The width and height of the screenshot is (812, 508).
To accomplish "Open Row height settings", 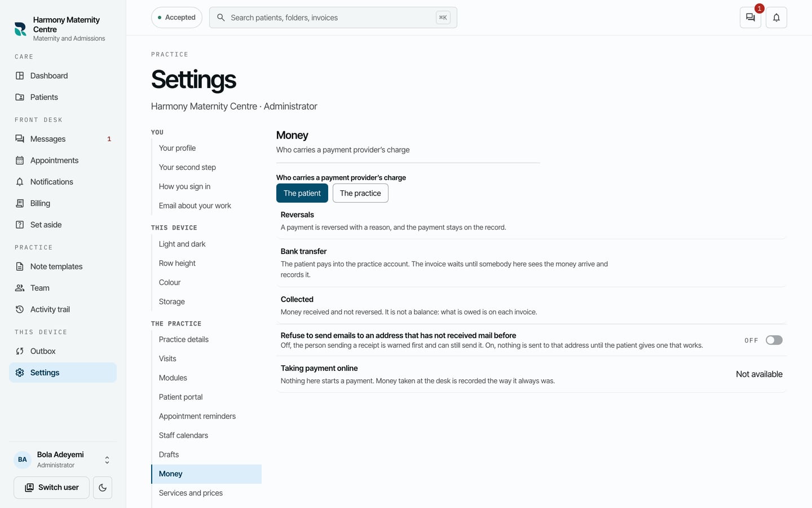I will [x=206, y=263].
